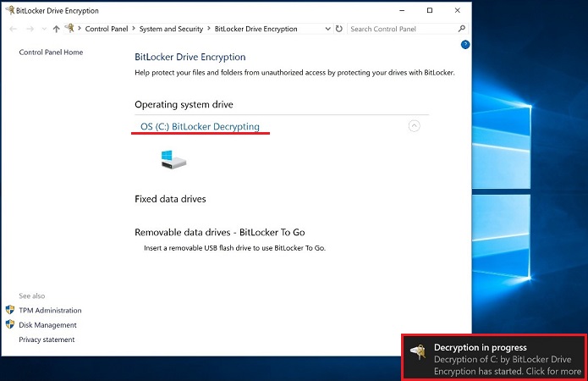Open Control Panel Home

click(x=51, y=52)
